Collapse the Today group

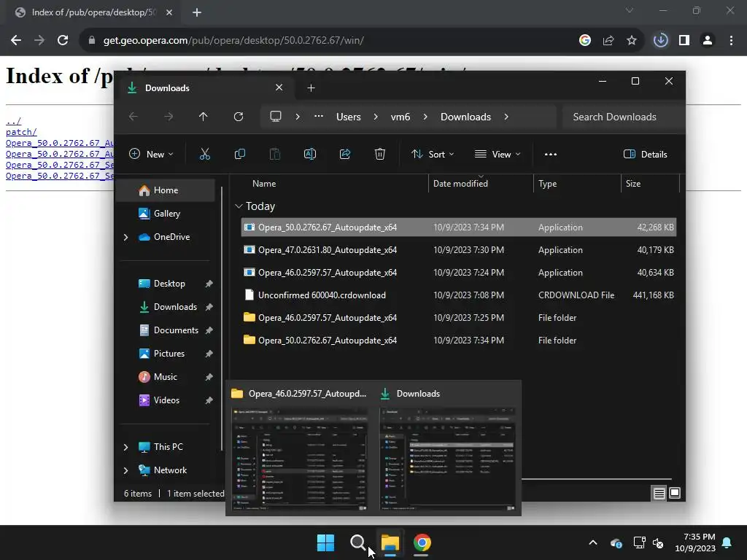coord(239,206)
